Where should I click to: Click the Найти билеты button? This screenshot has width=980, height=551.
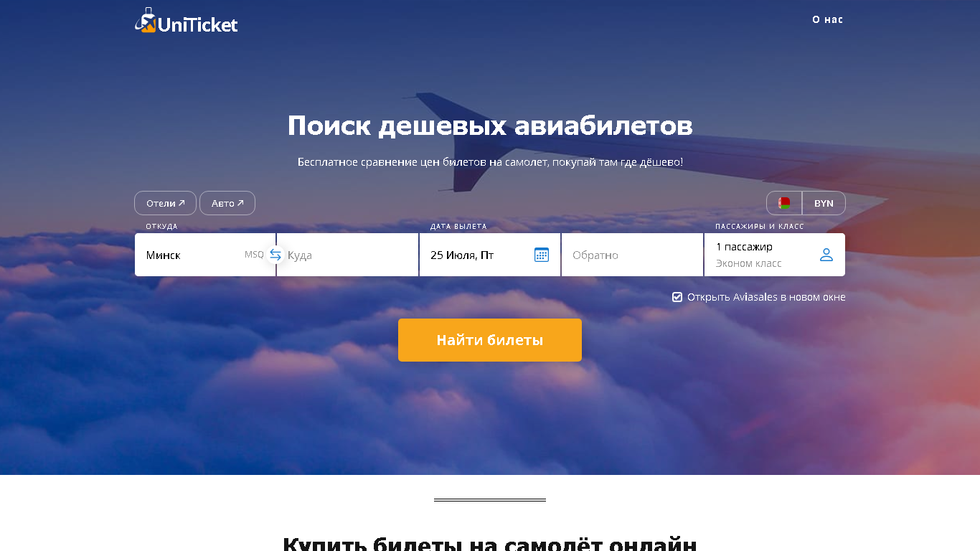coord(490,340)
